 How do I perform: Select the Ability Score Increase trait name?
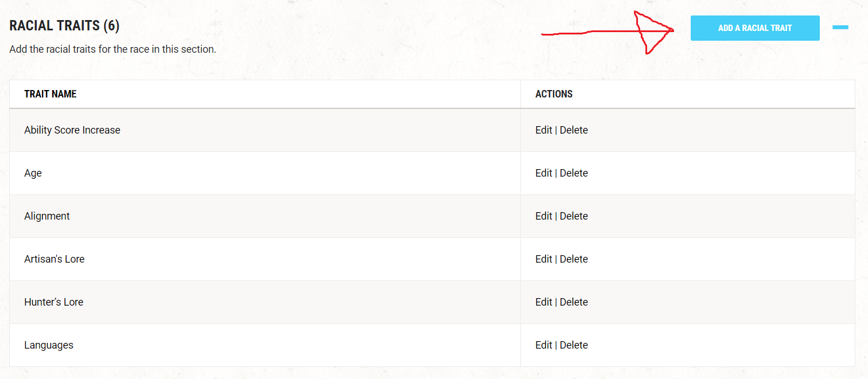pyautogui.click(x=72, y=130)
